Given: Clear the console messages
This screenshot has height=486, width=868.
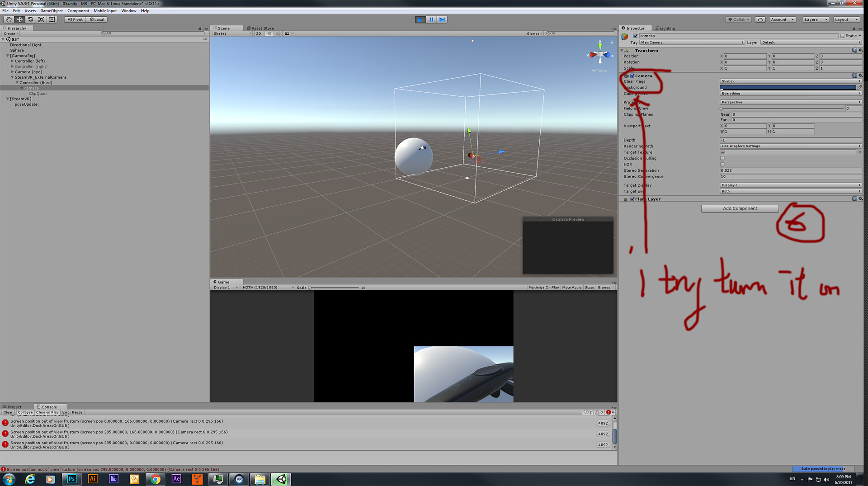Looking at the screenshot, I should click(x=8, y=412).
